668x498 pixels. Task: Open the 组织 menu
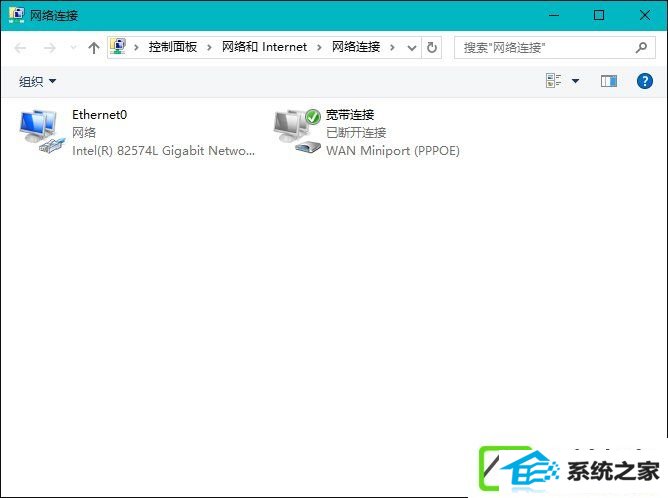click(37, 81)
